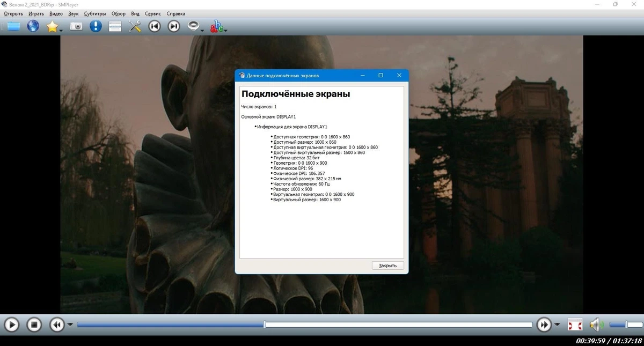Open a URL with the globe icon
Image resolution: width=644 pixels, height=346 pixels.
coord(33,26)
